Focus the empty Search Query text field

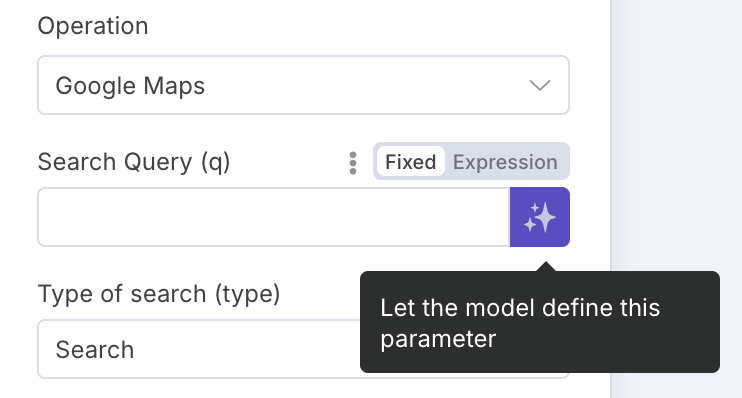pyautogui.click(x=274, y=217)
